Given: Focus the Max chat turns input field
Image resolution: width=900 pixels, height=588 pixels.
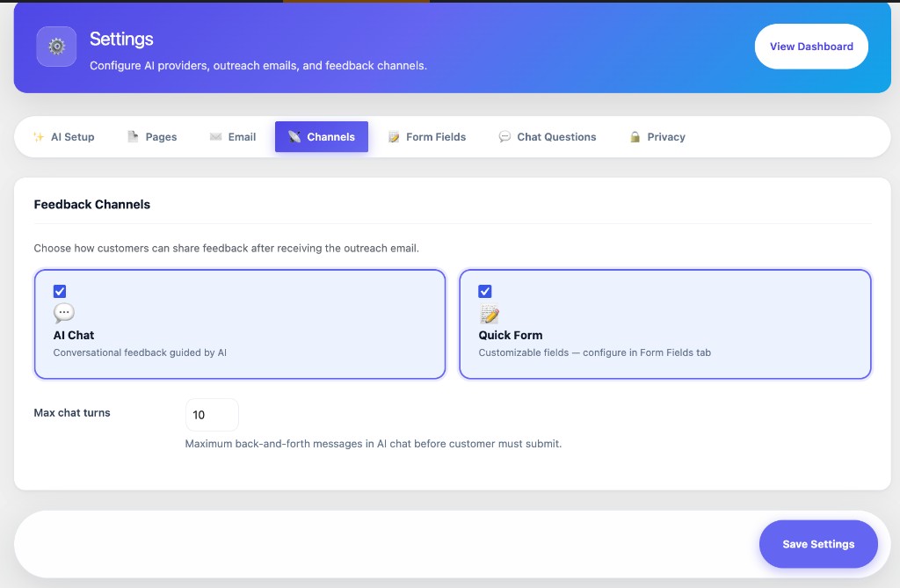Looking at the screenshot, I should (x=212, y=415).
